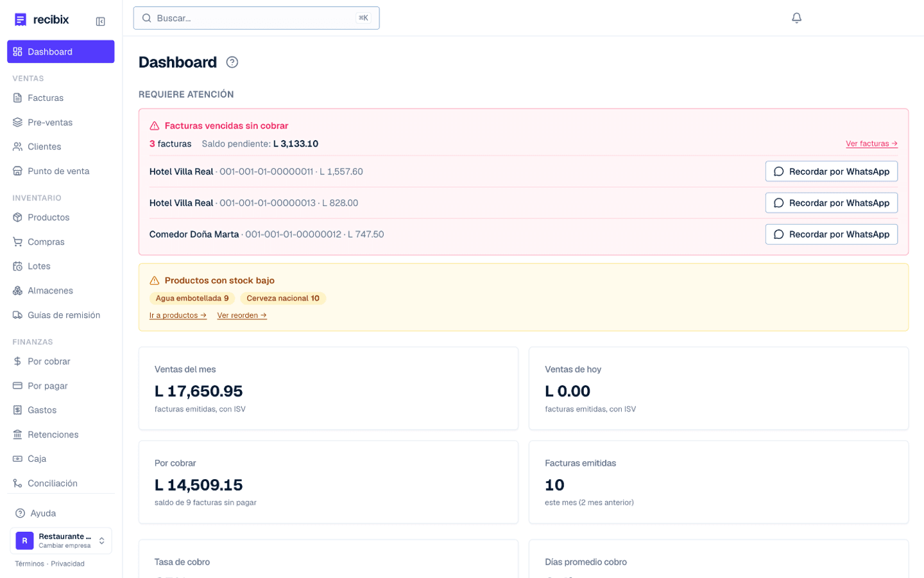Click 'este mes (2 mes anterior)' text
Viewport: 924px width, 578px height.
[589, 503]
